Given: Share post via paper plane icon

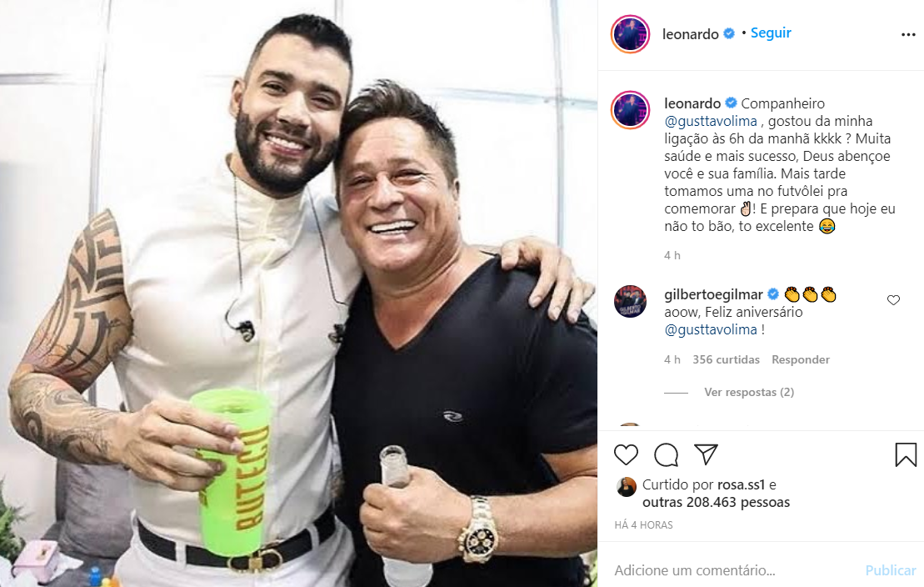Looking at the screenshot, I should pos(706,454).
